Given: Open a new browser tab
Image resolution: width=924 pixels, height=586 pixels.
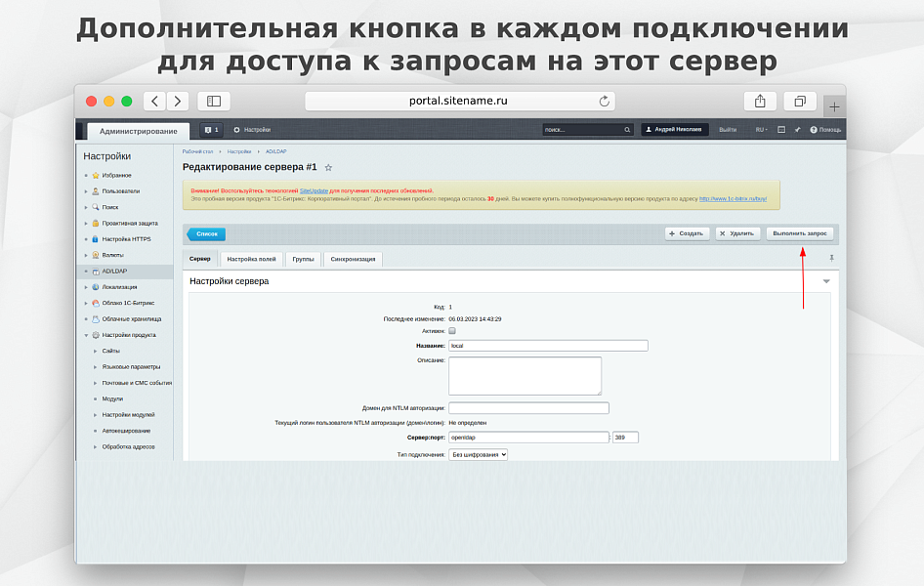Looking at the screenshot, I should [833, 106].
